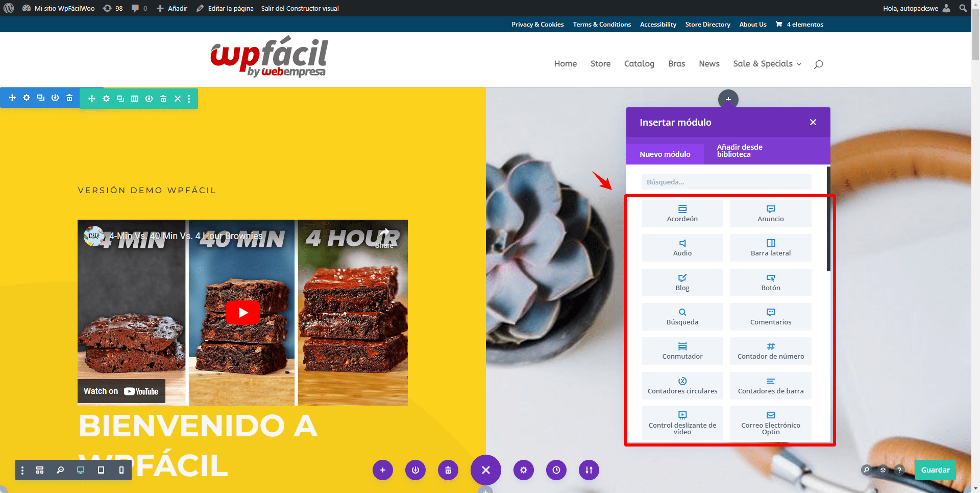Insert the Acordeón module
Screen dimensions: 980x493
pyautogui.click(x=682, y=213)
